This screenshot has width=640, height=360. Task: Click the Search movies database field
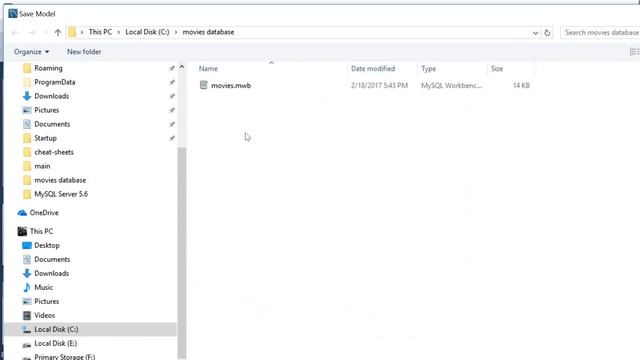pos(600,32)
